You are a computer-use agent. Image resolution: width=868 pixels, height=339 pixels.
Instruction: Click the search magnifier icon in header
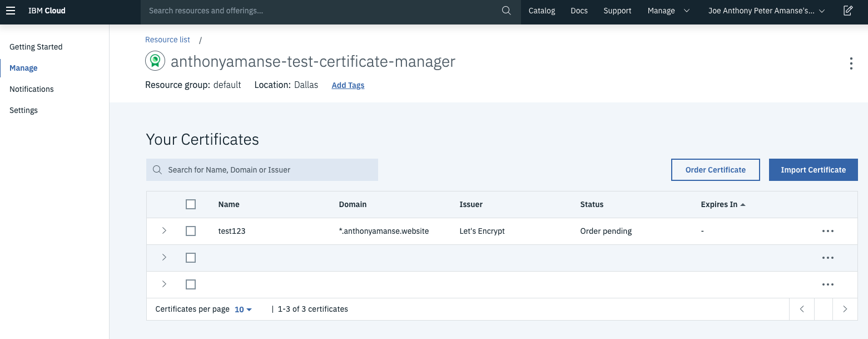506,11
